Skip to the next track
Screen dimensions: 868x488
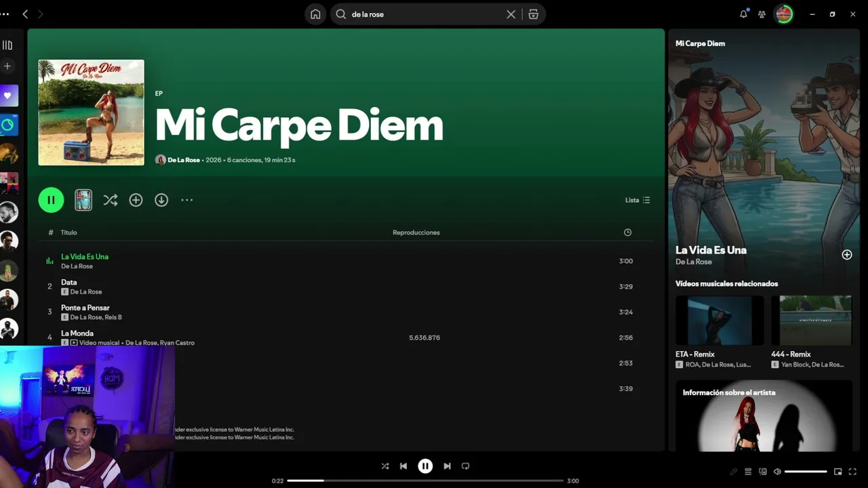(447, 466)
